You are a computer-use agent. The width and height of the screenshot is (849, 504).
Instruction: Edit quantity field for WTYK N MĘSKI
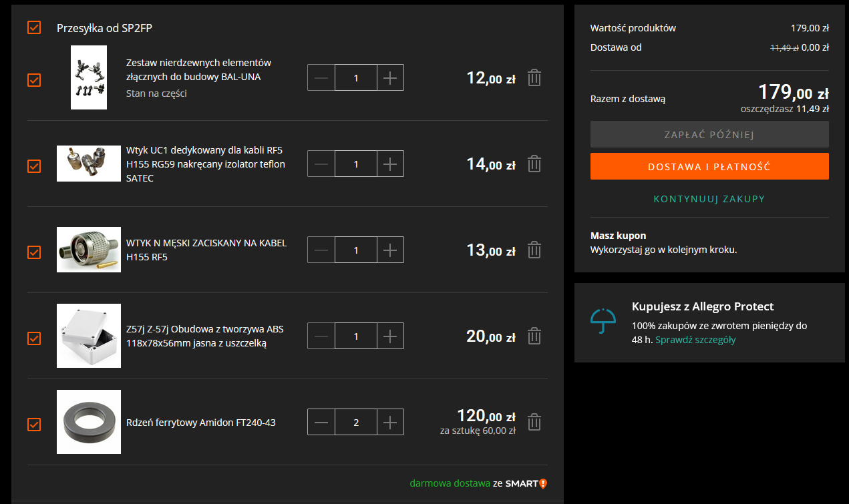(x=356, y=250)
